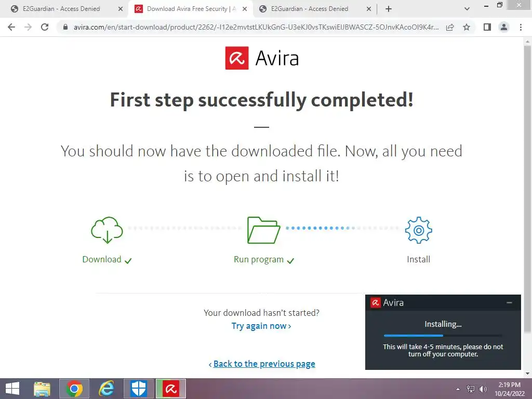Image resolution: width=532 pixels, height=399 pixels.
Task: Close the last E2Guardian tab
Action: (369, 9)
